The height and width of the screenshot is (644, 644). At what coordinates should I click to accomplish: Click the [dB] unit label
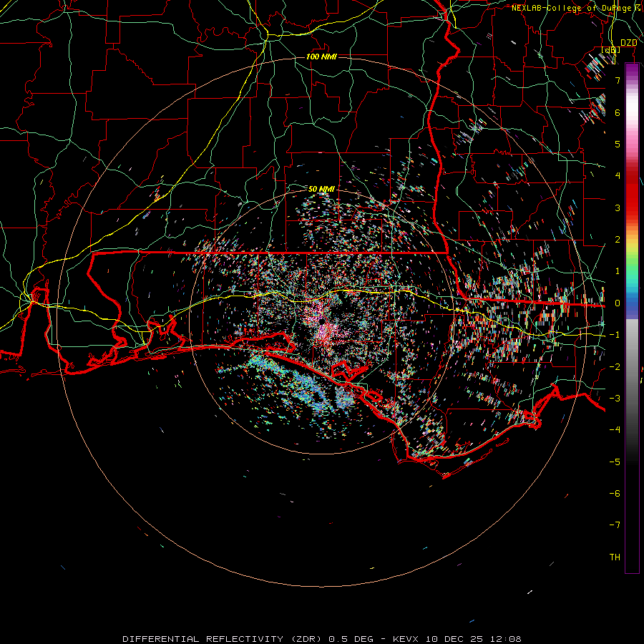tap(611, 49)
